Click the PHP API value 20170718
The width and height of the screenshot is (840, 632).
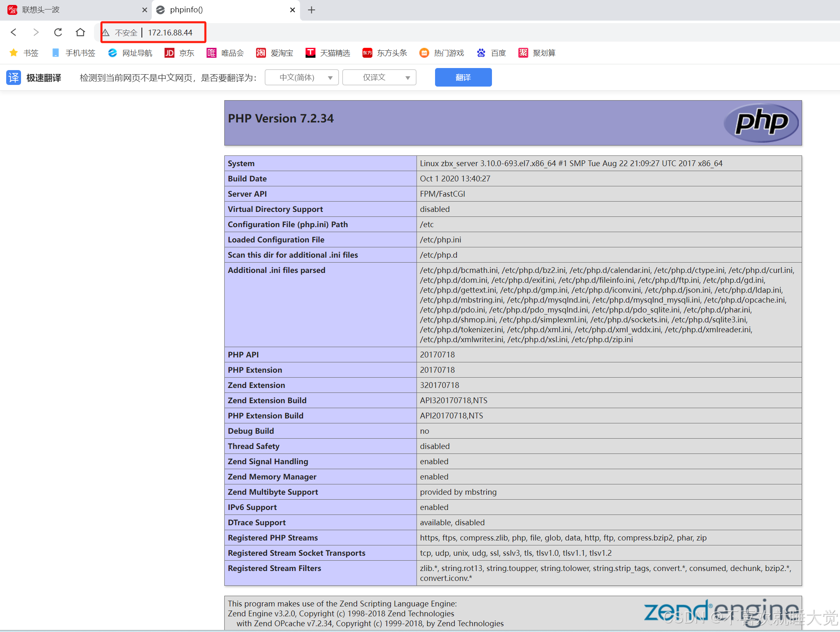pos(437,355)
